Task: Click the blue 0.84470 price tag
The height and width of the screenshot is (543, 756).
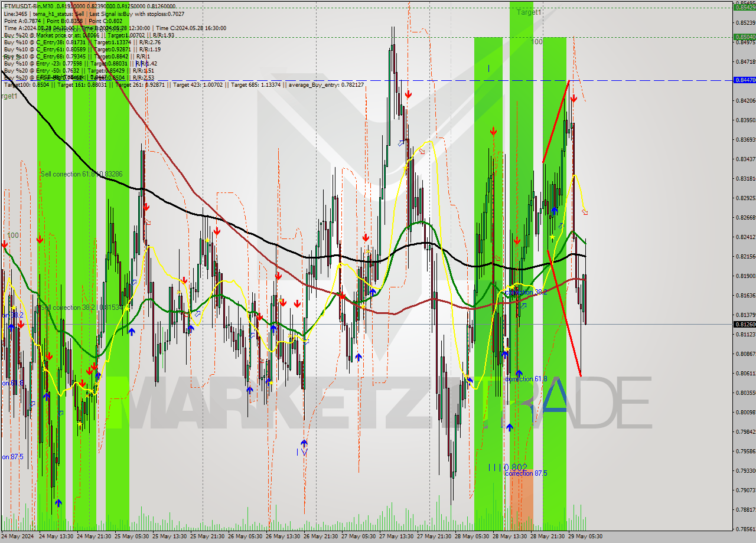Action: 744,80
